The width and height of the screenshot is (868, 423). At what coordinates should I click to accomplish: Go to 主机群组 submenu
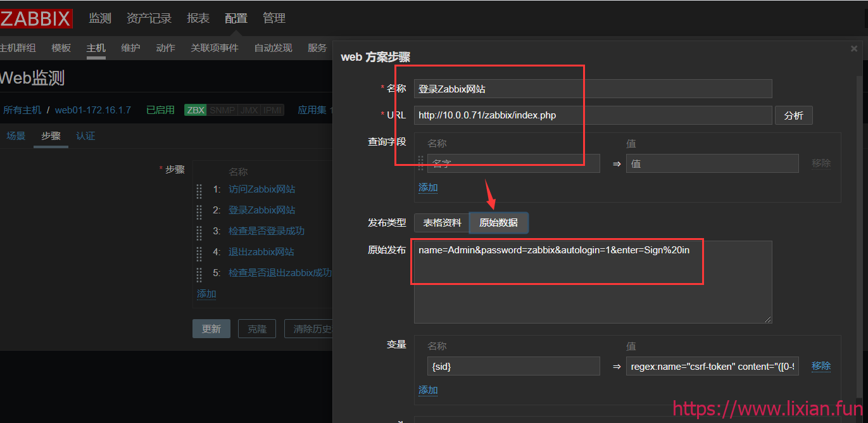tap(18, 48)
